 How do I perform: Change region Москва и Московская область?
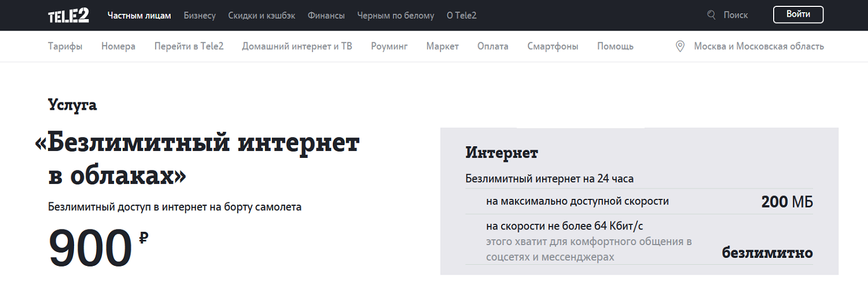[759, 46]
